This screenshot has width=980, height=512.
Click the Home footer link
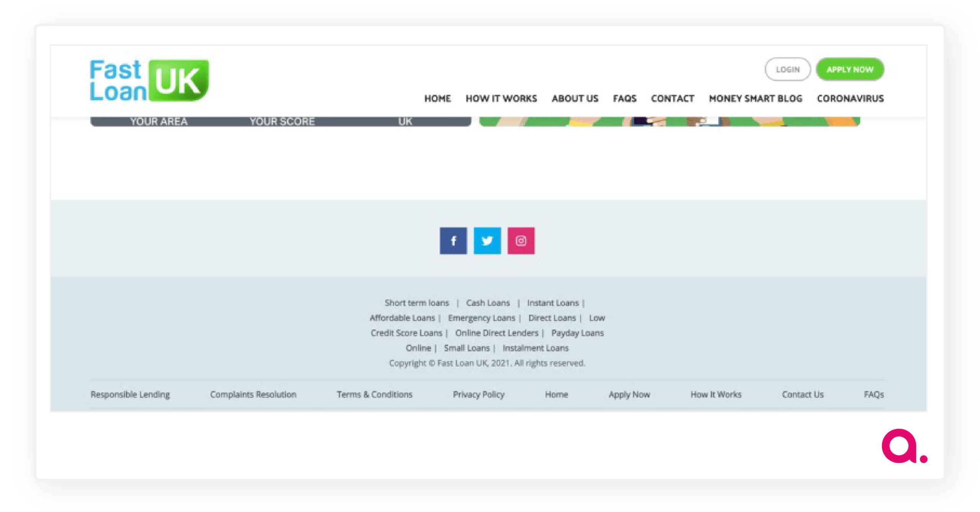click(x=556, y=394)
